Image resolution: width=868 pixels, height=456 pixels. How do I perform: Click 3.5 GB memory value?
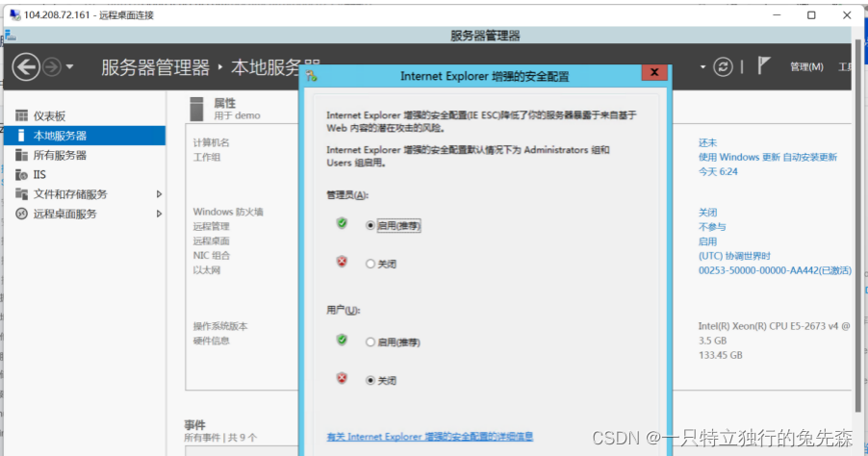pyautogui.click(x=712, y=341)
